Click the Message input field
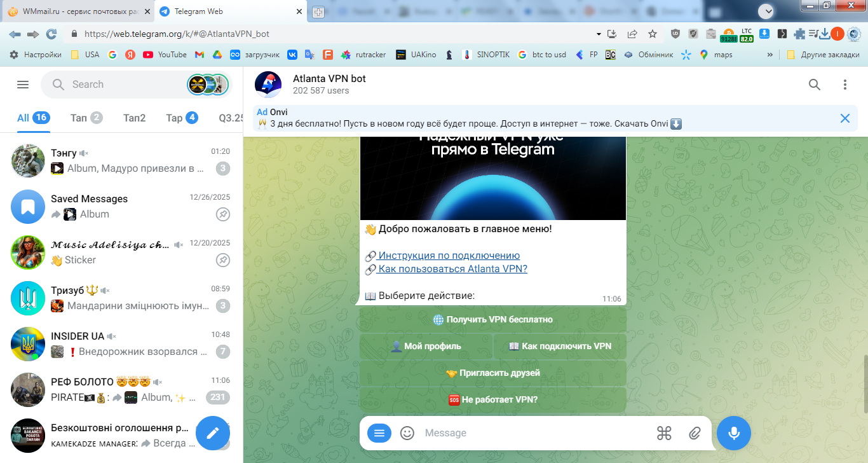868x463 pixels. coord(534,433)
